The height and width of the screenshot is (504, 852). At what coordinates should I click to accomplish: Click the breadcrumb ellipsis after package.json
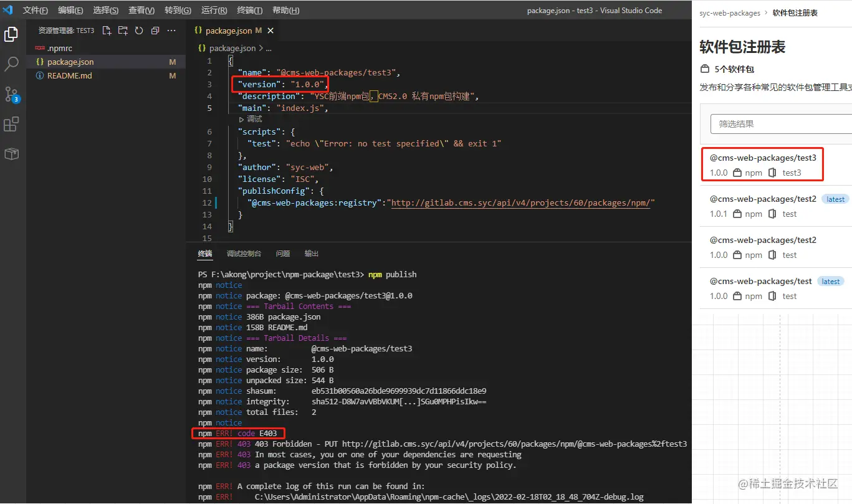[269, 48]
